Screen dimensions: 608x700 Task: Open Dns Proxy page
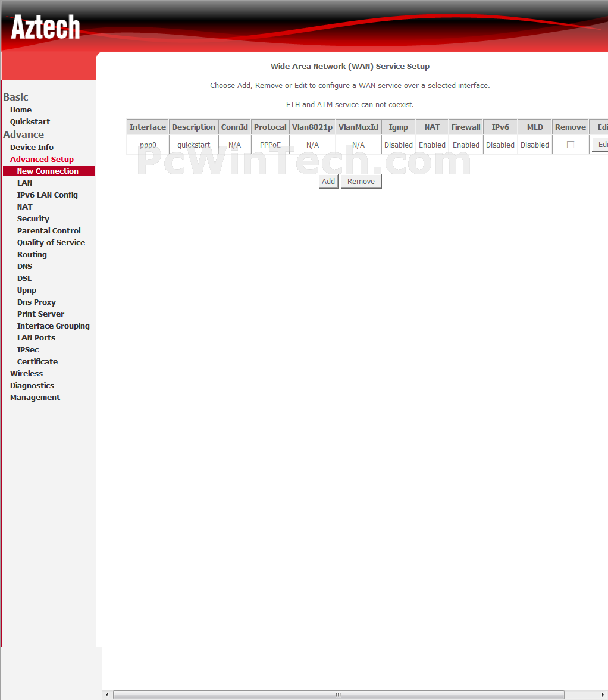pos(36,302)
